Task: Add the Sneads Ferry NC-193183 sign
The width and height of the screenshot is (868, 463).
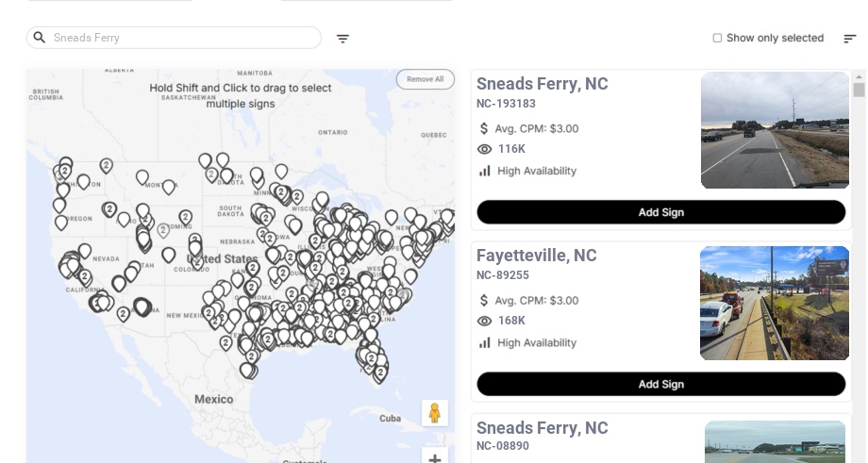Action: click(x=660, y=212)
